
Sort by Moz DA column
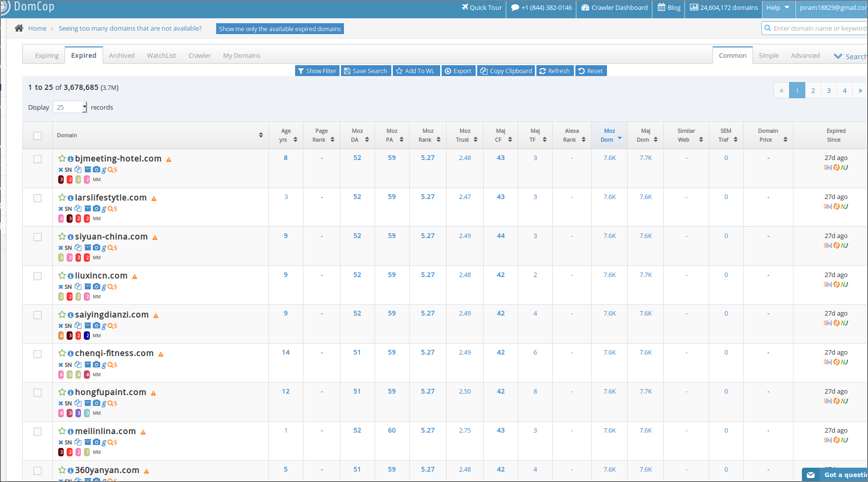pos(357,135)
